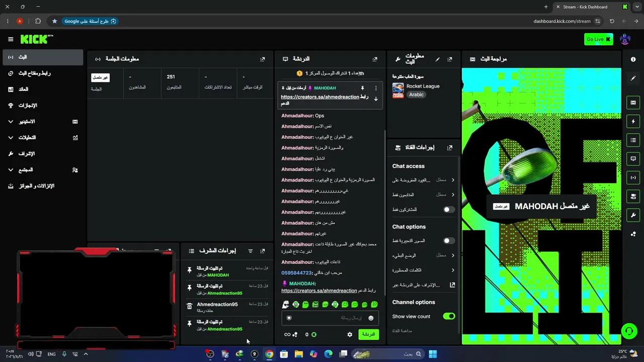Open the emoji picker in the message box
This screenshot has height=362, width=644.
(371, 318)
